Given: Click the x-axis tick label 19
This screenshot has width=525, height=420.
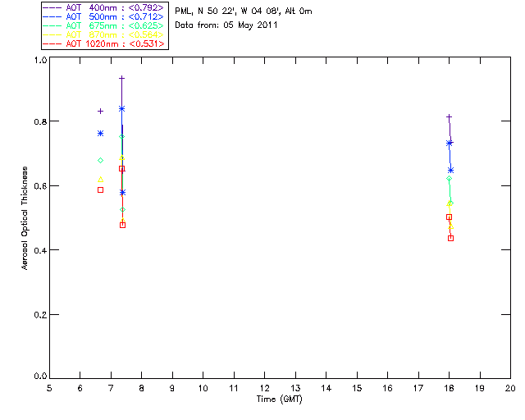Looking at the screenshot, I should [480, 388].
